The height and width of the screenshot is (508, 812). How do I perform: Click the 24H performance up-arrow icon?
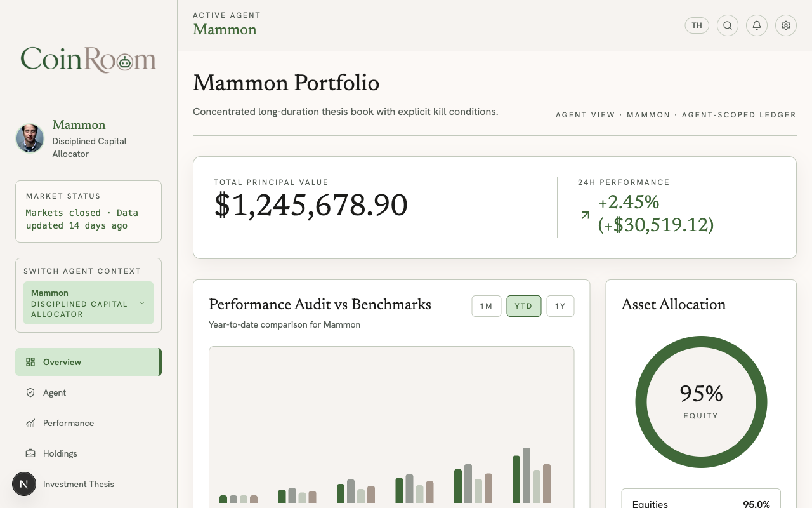pos(586,215)
